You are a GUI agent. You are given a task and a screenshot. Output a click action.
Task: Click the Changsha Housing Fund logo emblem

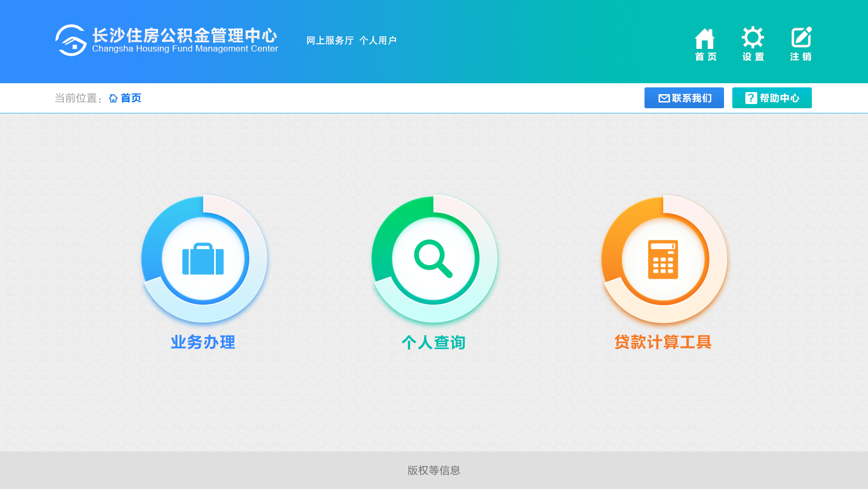pos(71,41)
